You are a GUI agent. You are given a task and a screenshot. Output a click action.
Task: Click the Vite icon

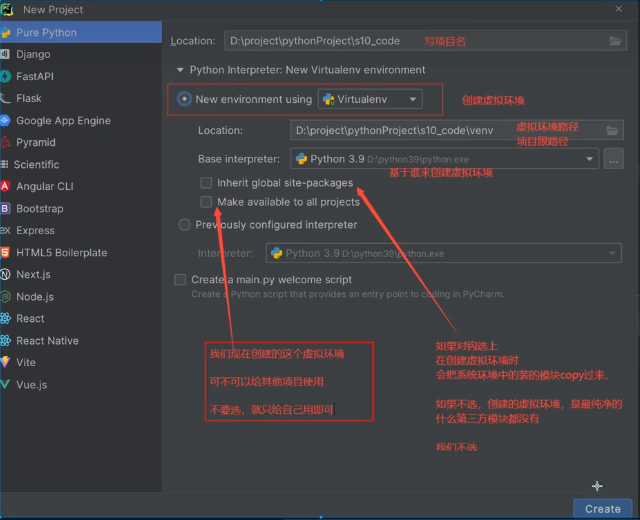coord(5,362)
